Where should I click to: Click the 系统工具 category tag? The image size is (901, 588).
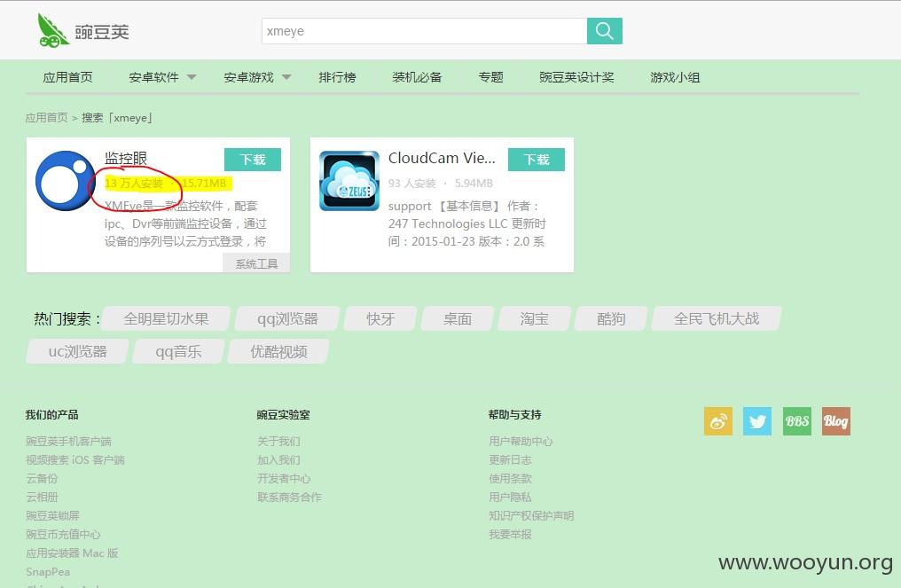pos(256,263)
